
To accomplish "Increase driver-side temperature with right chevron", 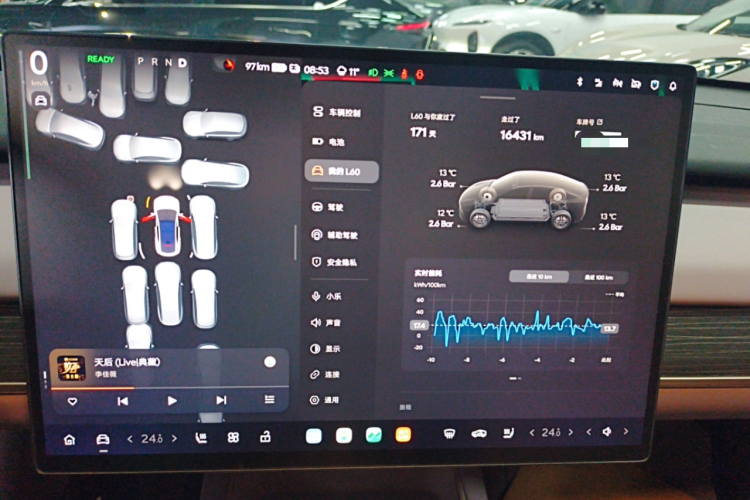I will tap(175, 438).
